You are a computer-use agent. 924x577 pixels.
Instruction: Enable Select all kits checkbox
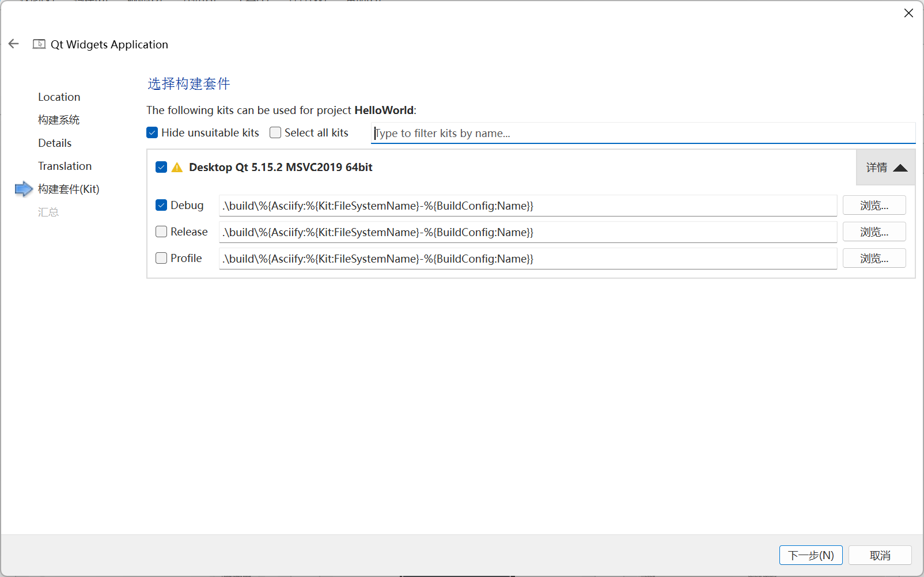[x=275, y=132]
